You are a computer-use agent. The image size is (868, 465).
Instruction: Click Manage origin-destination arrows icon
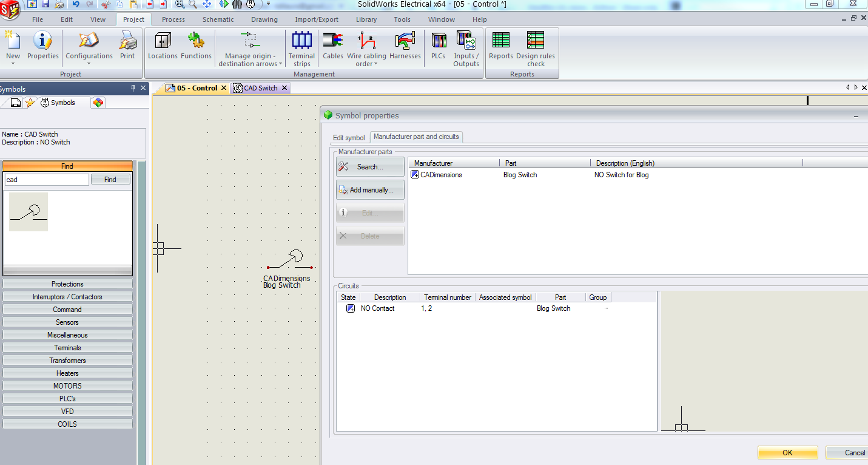click(x=250, y=41)
